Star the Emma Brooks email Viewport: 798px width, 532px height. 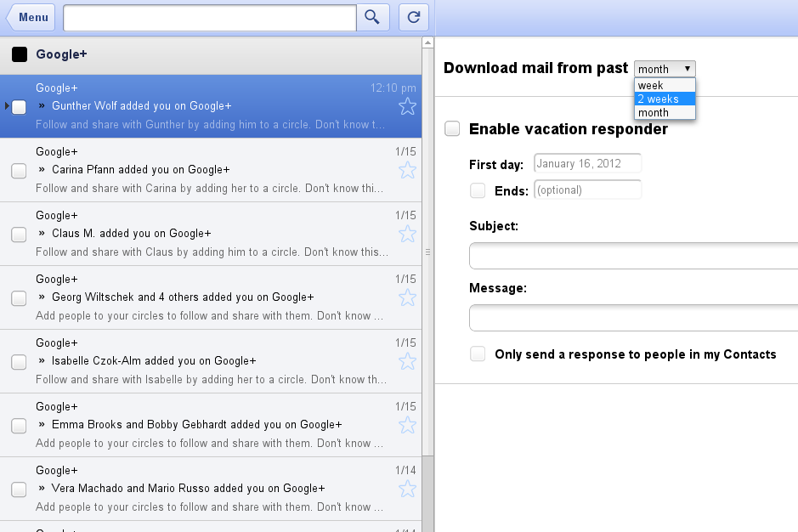(x=407, y=425)
